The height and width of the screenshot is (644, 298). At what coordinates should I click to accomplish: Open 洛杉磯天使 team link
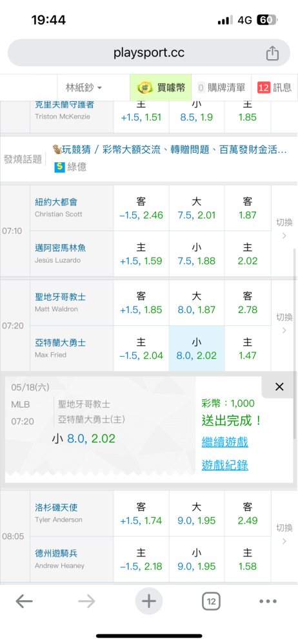56,507
